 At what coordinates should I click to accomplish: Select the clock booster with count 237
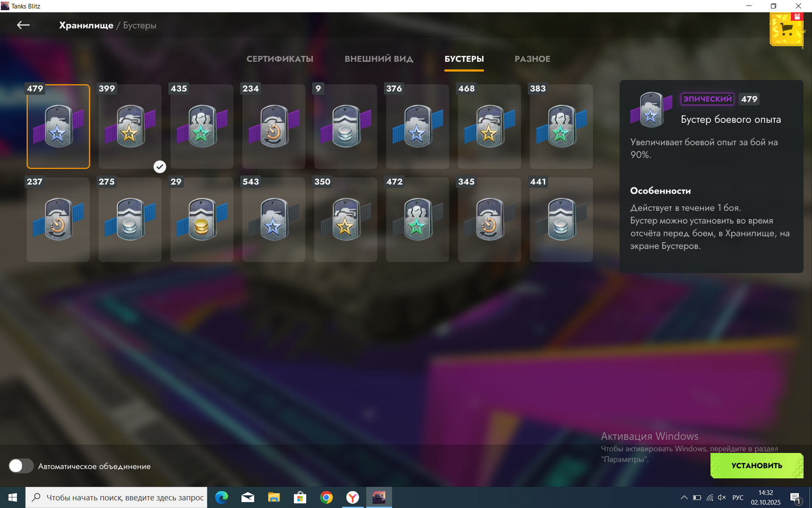[x=58, y=220]
